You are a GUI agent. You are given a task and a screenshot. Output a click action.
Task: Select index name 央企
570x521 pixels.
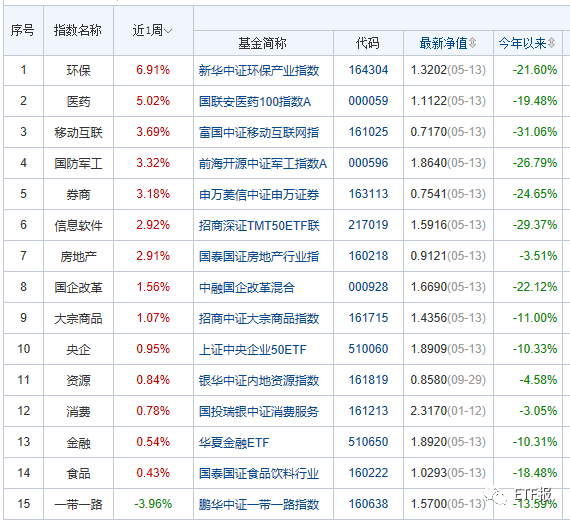(x=78, y=349)
